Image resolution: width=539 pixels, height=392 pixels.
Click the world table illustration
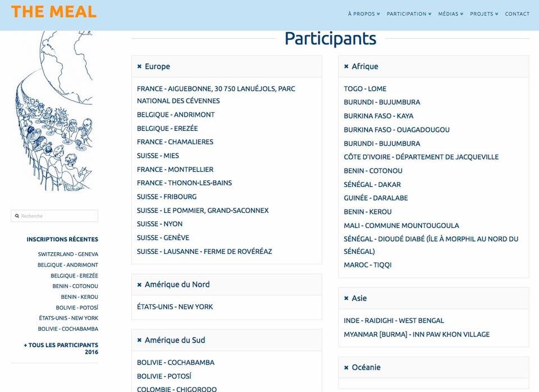(54, 111)
